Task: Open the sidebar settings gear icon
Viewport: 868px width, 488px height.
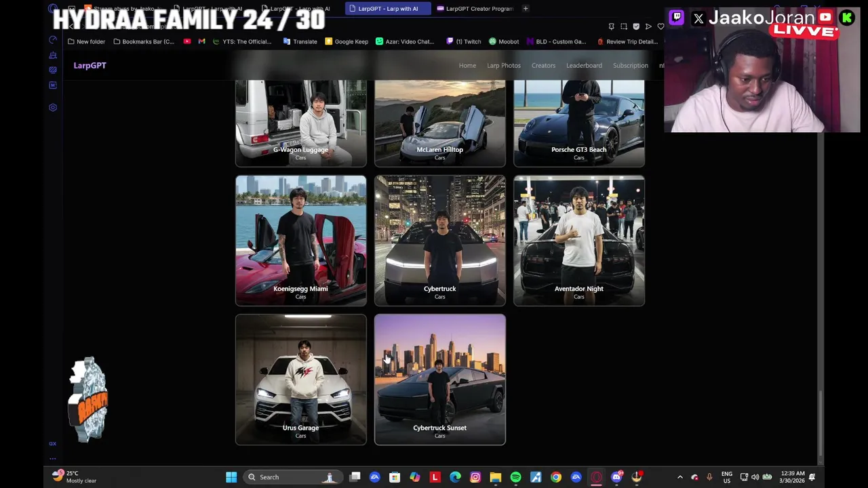Action: 53,108
